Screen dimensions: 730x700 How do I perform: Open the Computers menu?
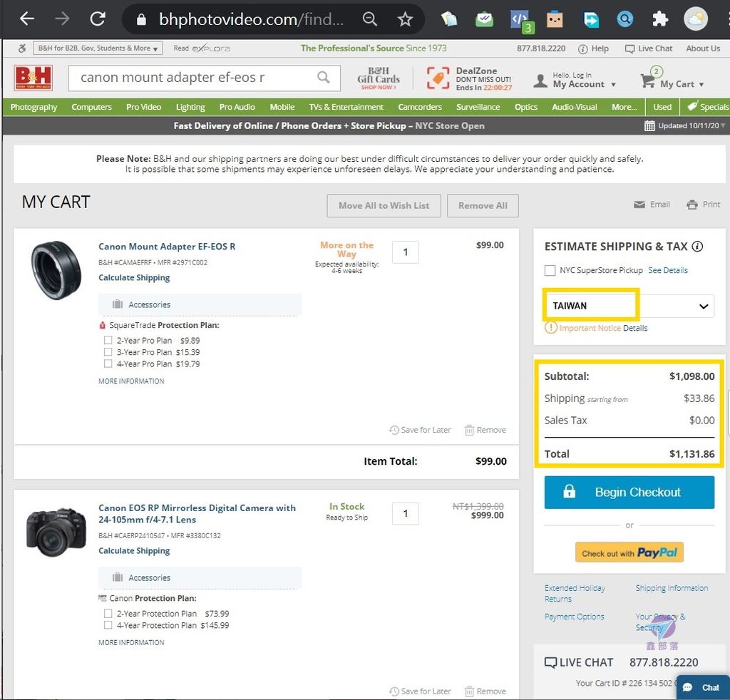91,107
